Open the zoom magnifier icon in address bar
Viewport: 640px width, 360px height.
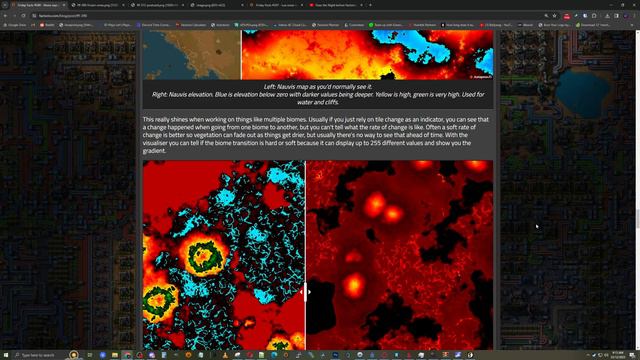(546, 16)
